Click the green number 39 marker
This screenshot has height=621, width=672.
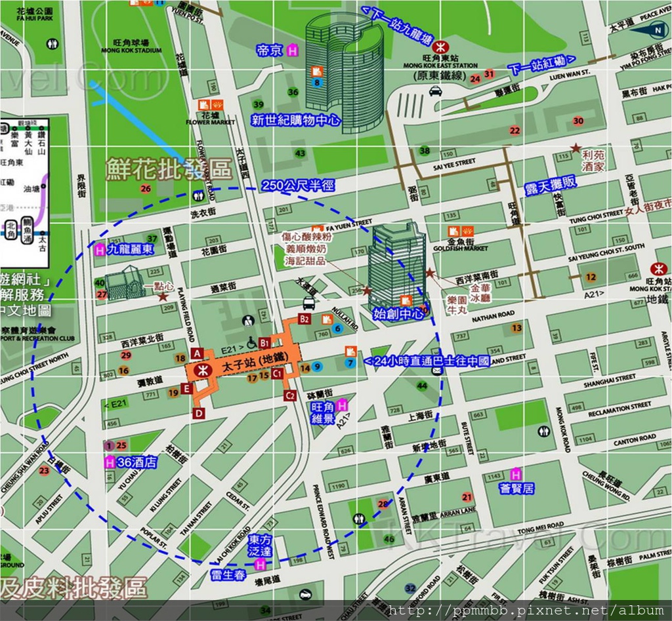click(258, 104)
